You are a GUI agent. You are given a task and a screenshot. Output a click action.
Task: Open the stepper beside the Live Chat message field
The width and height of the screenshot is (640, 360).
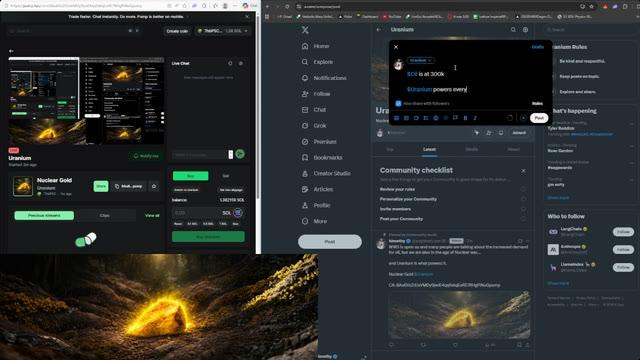pyautogui.click(x=231, y=154)
